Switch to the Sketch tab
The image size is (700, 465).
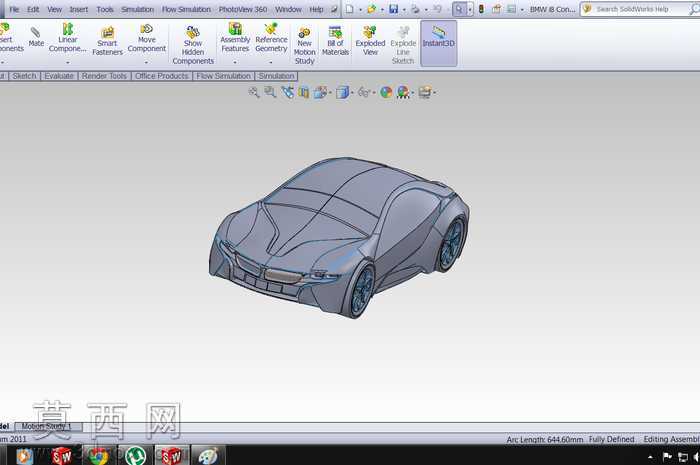24,76
